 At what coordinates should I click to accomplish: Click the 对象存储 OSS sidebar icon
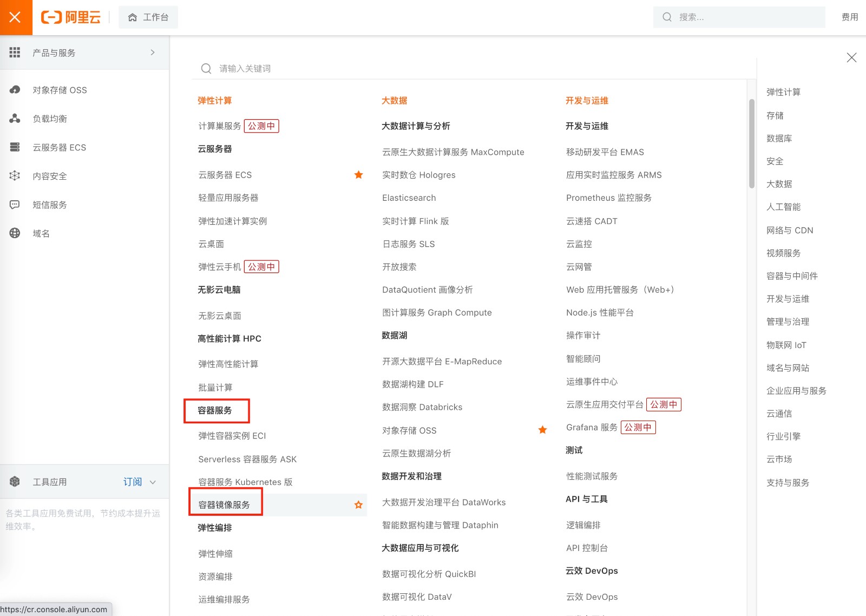15,90
